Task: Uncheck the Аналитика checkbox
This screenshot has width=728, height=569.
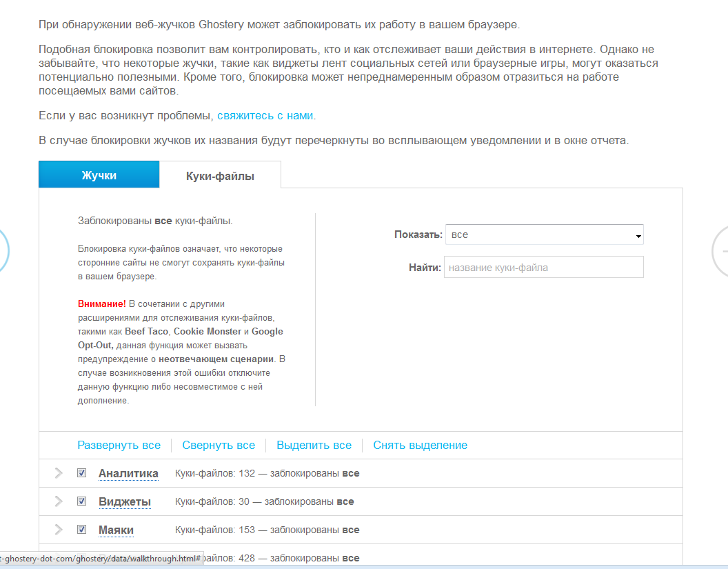Action: tap(82, 473)
